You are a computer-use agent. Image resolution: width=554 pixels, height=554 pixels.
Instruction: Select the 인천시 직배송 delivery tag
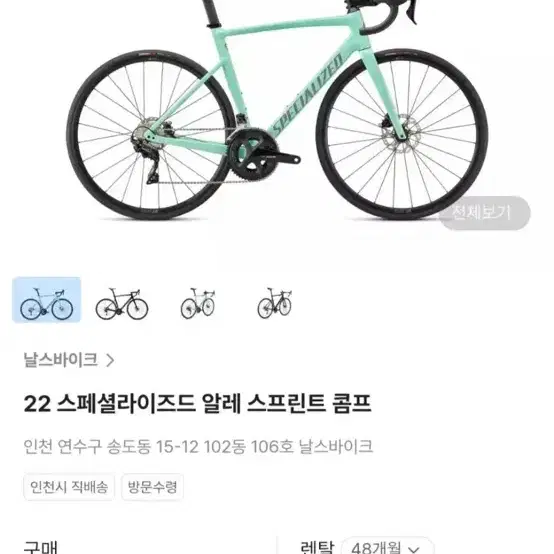coord(69,487)
